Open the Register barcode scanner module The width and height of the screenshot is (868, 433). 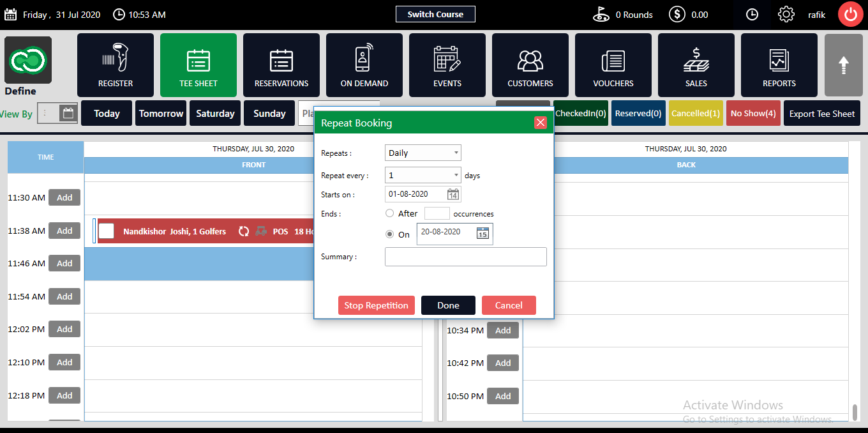(116, 65)
